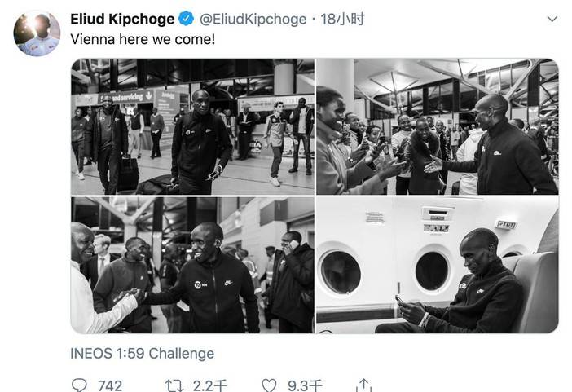Click the share upload arrow icon
Viewport: 572px width, 392px height.
[363, 385]
